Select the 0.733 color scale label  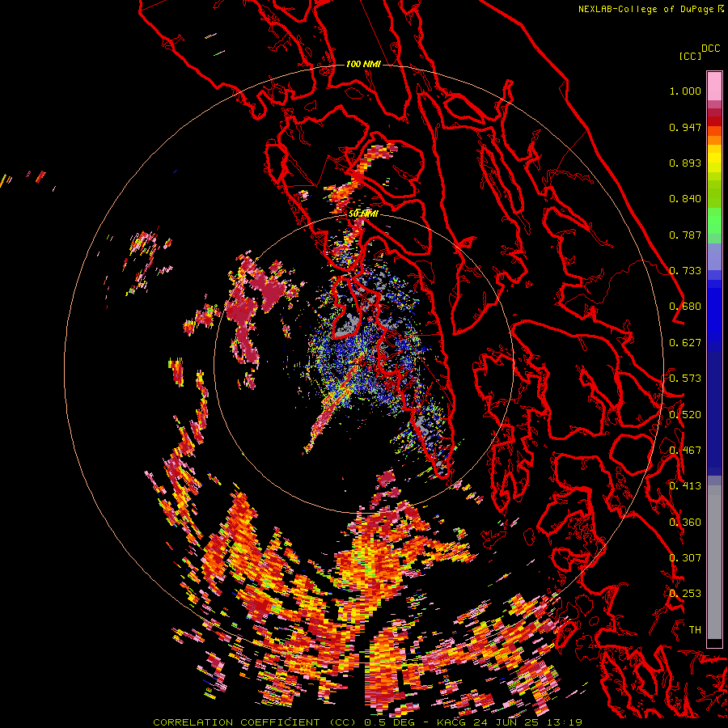685,271
